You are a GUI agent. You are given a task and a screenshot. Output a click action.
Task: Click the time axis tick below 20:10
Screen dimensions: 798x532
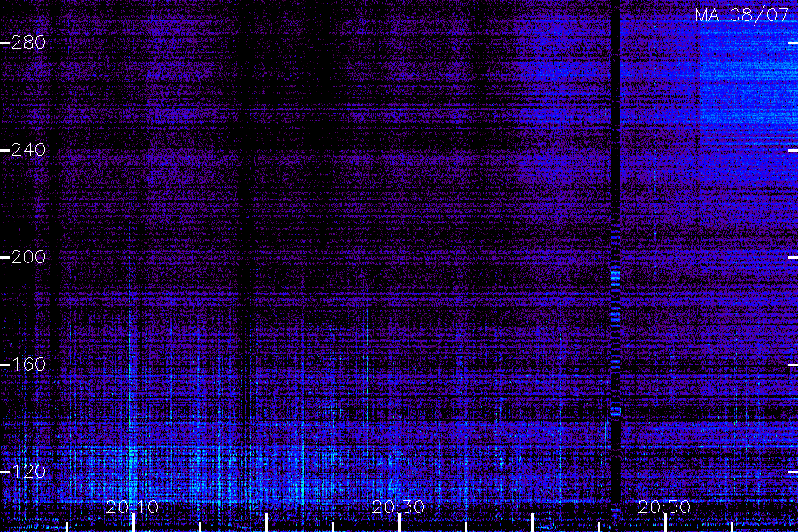pos(133,523)
